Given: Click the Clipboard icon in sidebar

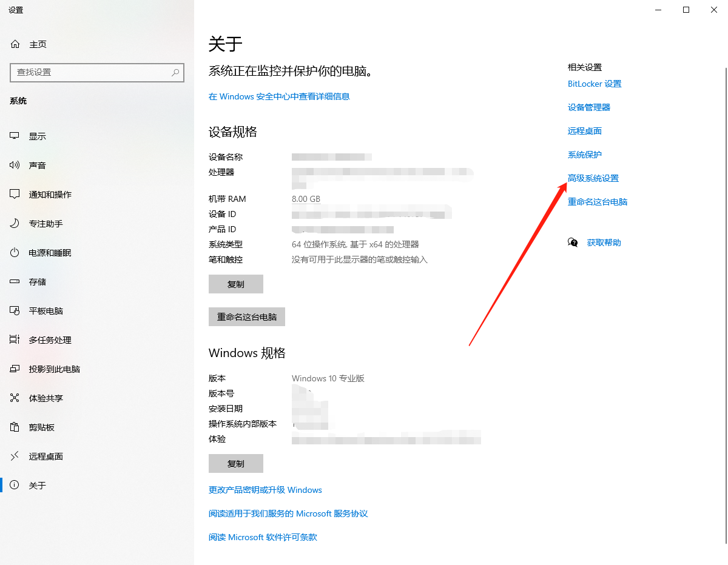Looking at the screenshot, I should coord(15,427).
